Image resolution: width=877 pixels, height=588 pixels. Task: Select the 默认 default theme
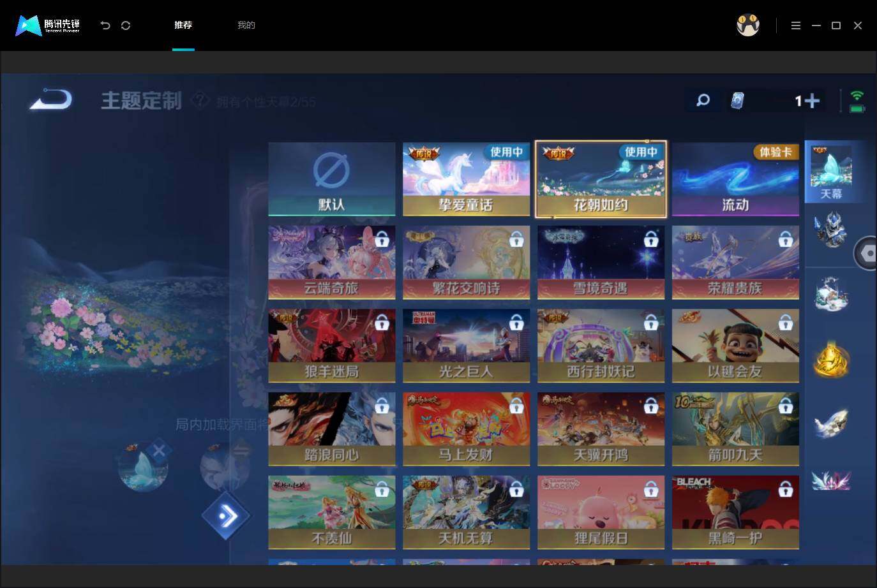(x=332, y=179)
